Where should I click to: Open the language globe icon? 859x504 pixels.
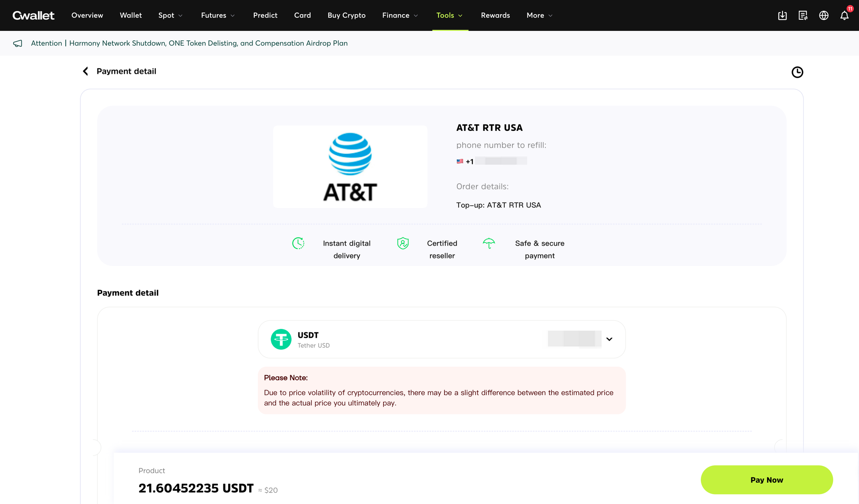[x=824, y=15]
